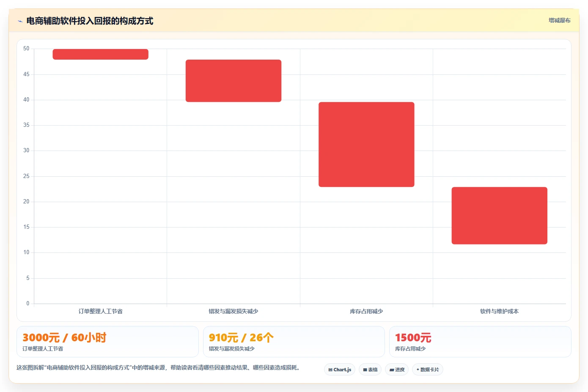The image size is (588, 392).
Task: Click the Chart.js tag pill
Action: coord(340,370)
